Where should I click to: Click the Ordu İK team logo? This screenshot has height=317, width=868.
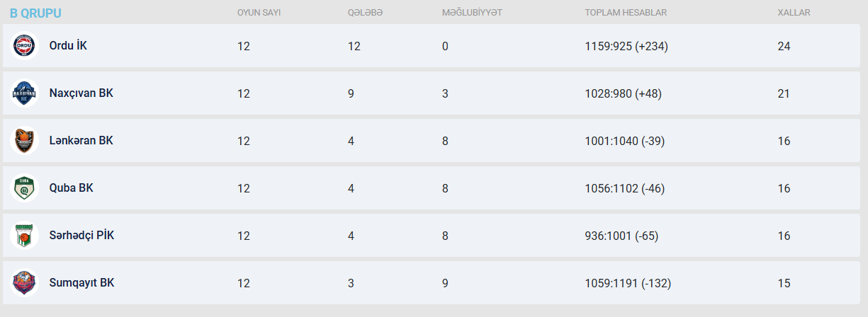(25, 46)
